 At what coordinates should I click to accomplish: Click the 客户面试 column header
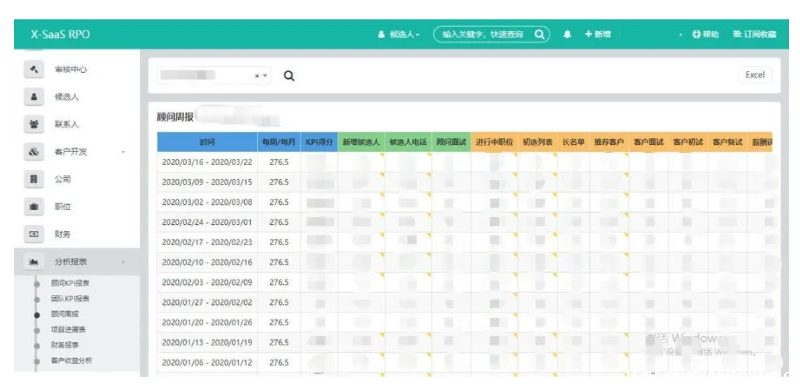648,142
